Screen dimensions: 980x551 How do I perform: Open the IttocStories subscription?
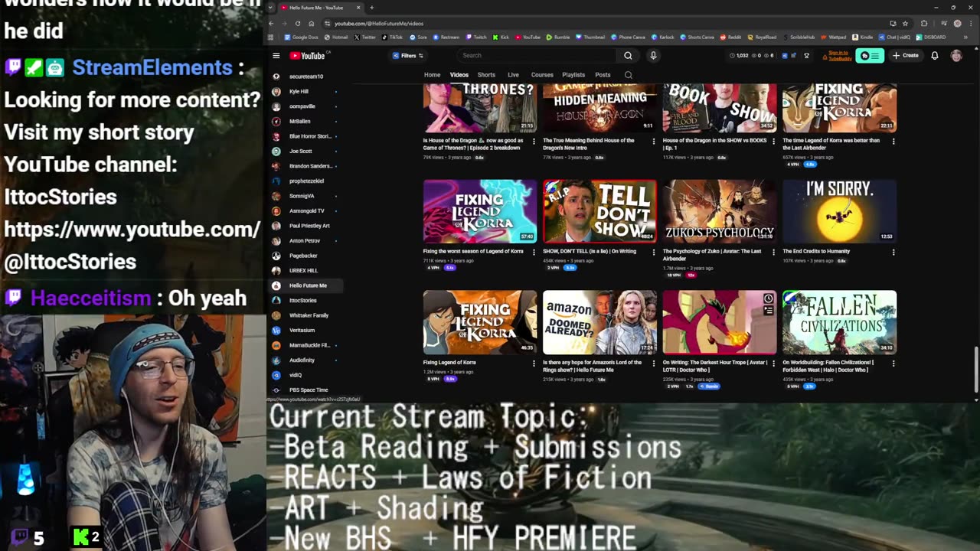[x=302, y=300]
